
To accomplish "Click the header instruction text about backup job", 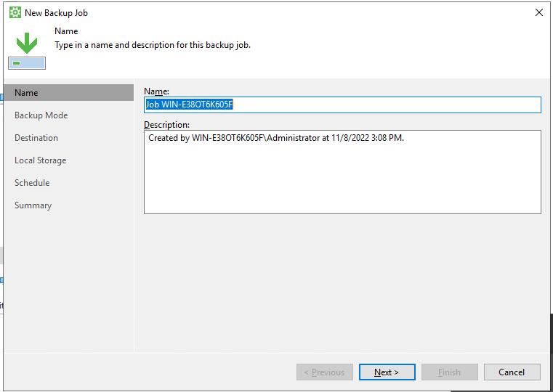I will coord(153,45).
